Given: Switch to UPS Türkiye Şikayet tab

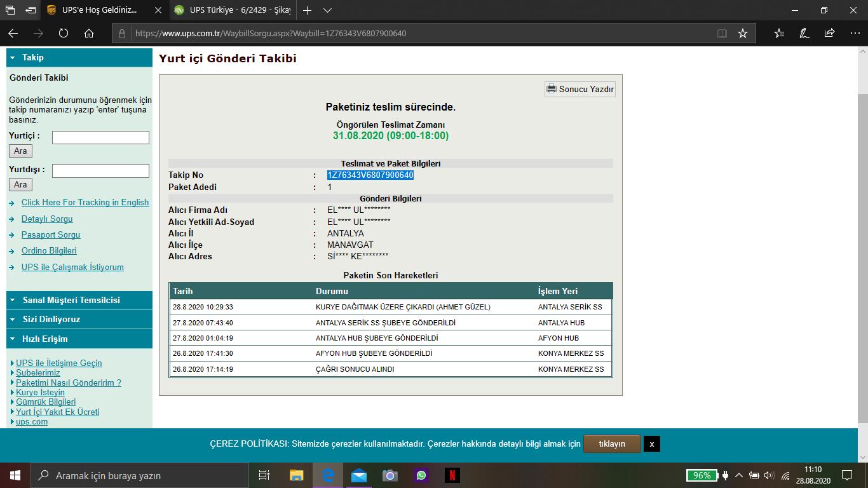Looking at the screenshot, I should (233, 10).
